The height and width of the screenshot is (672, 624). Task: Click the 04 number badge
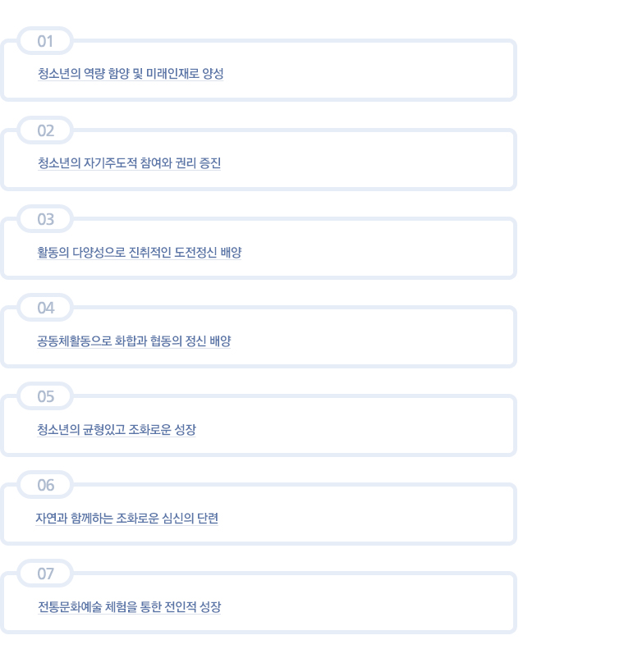pyautogui.click(x=45, y=308)
